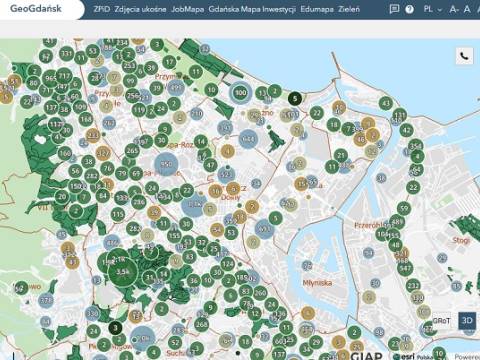
Task: Select the Edumapa menu item
Action: click(317, 9)
